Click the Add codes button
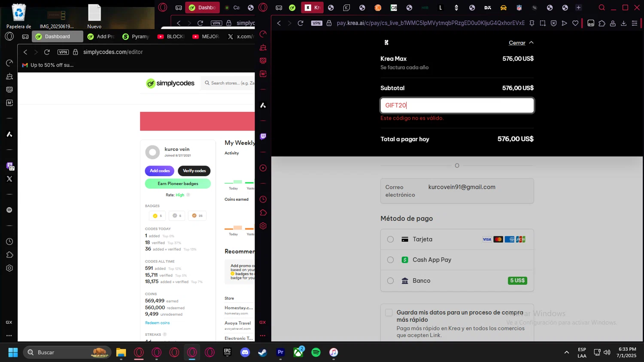 [160, 171]
